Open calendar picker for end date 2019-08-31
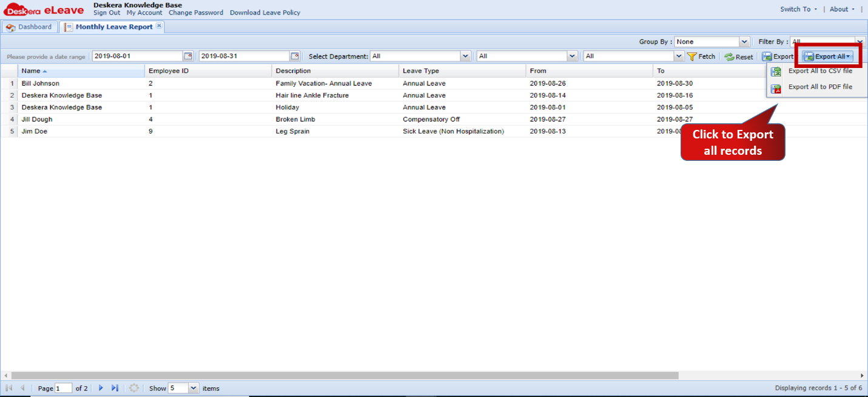Viewport: 868px width, 397px height. click(x=295, y=56)
